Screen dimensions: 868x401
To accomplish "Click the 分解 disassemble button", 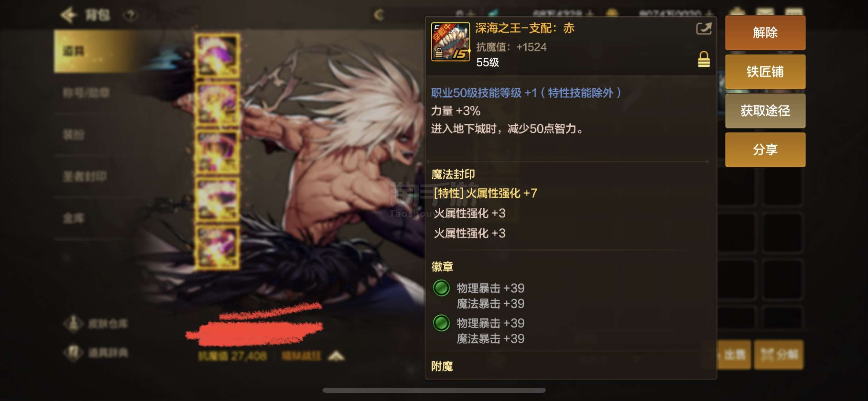I will click(779, 354).
